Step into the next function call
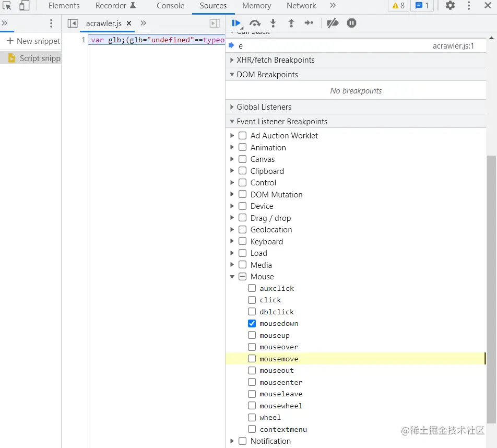 tap(273, 23)
